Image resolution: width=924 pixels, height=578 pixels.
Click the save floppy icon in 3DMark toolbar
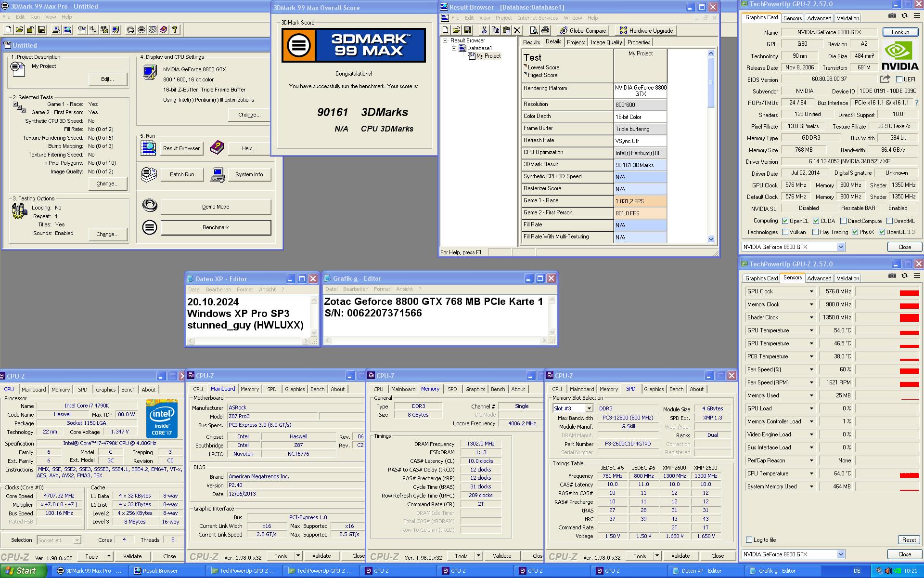coord(41,30)
